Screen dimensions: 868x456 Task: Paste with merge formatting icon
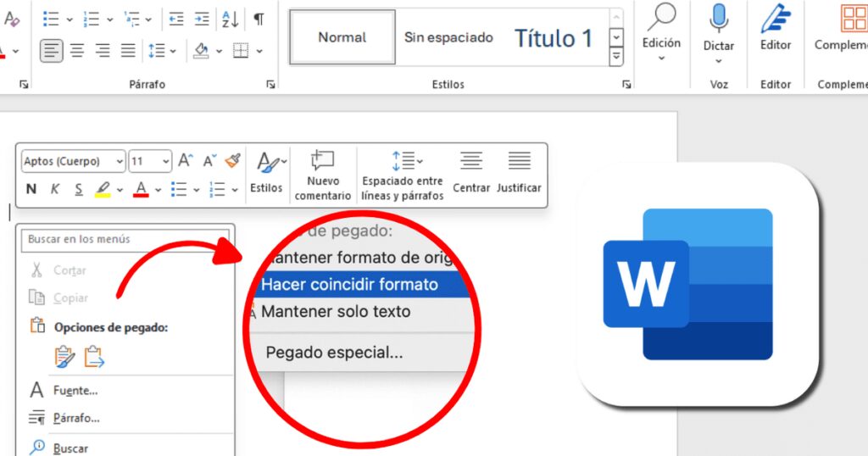[x=94, y=357]
